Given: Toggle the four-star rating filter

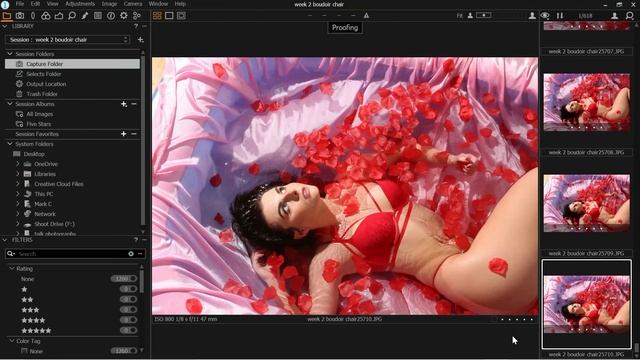Looking at the screenshot, I should click(x=128, y=320).
